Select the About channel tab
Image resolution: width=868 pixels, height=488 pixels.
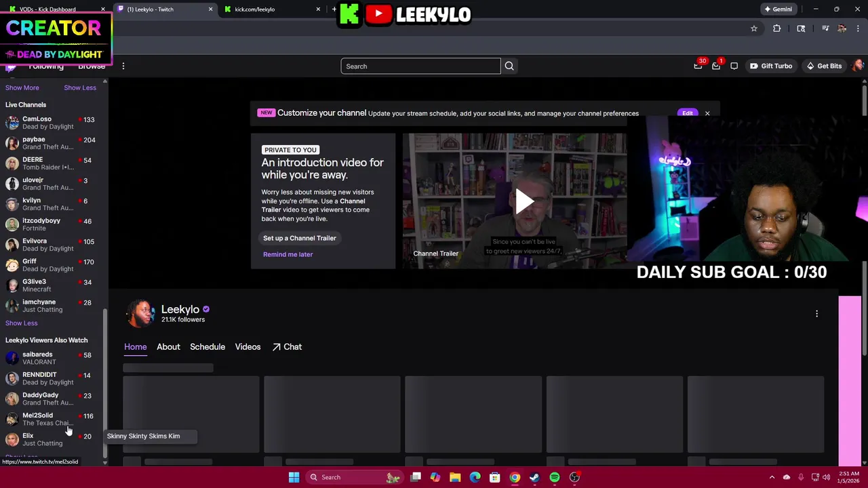click(168, 347)
